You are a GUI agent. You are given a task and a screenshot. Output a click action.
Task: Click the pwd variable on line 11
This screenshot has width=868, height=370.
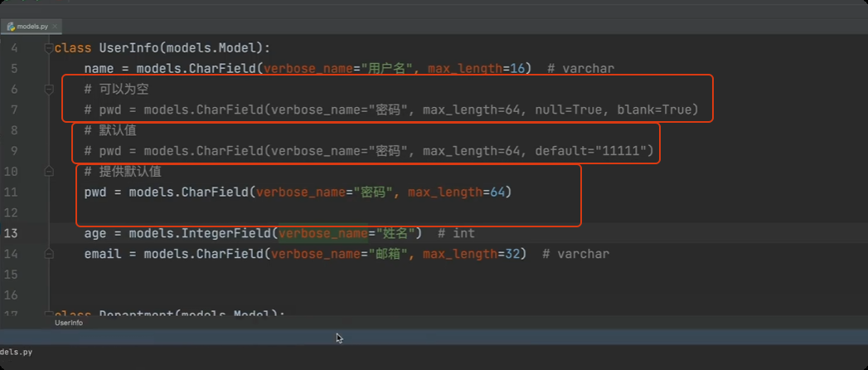tap(95, 192)
